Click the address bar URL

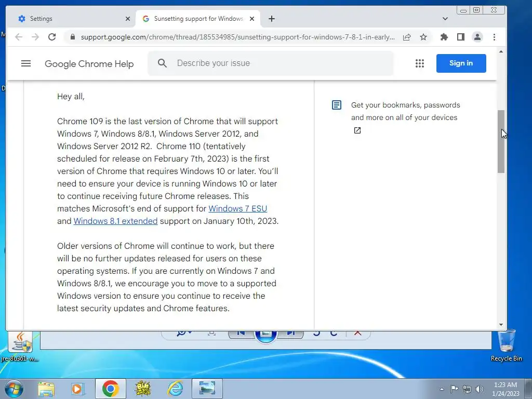pyautogui.click(x=237, y=37)
